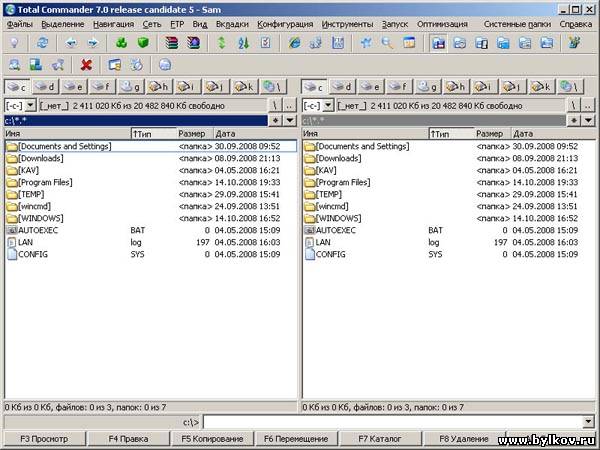Expand command line history dropdown
600x450 pixels.
[x=589, y=422]
